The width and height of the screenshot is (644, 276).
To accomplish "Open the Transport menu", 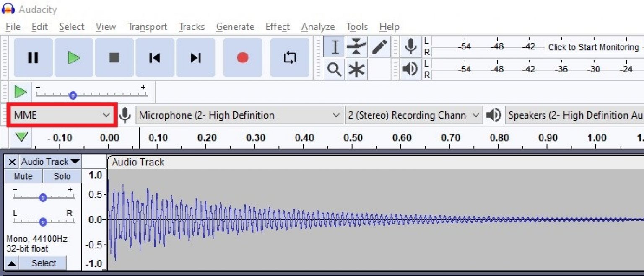I will pyautogui.click(x=147, y=26).
